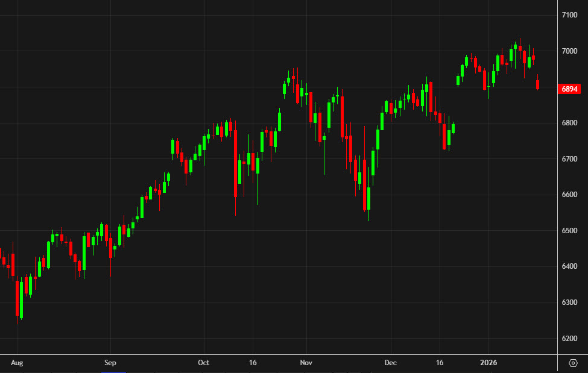Image resolution: width=588 pixels, height=373 pixels.
Task: Select the Aug label on the time axis
Action: 17,363
